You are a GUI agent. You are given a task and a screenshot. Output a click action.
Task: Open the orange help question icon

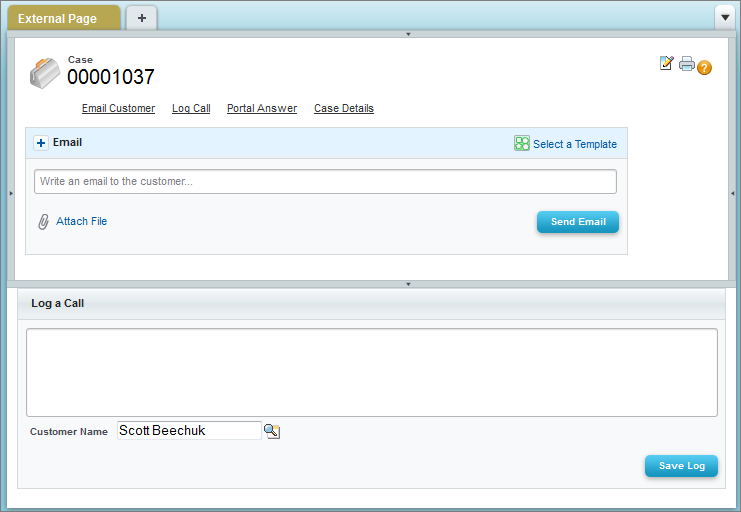[704, 68]
